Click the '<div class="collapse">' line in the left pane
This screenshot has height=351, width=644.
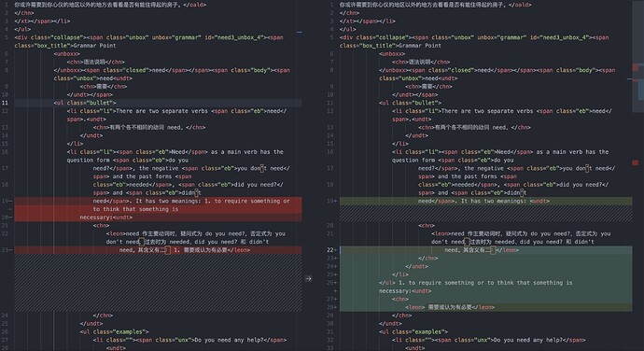[x=148, y=37]
